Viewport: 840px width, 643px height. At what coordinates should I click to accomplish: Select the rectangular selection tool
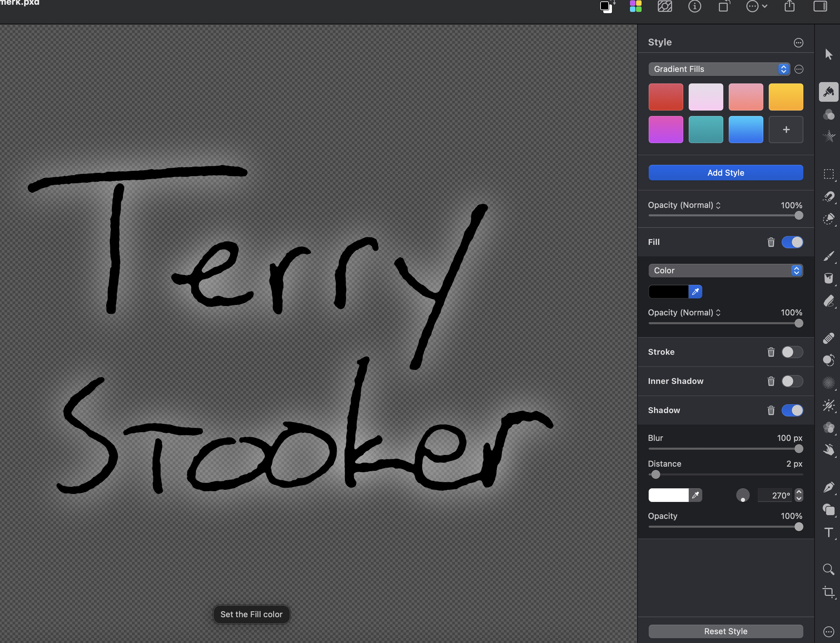[828, 174]
